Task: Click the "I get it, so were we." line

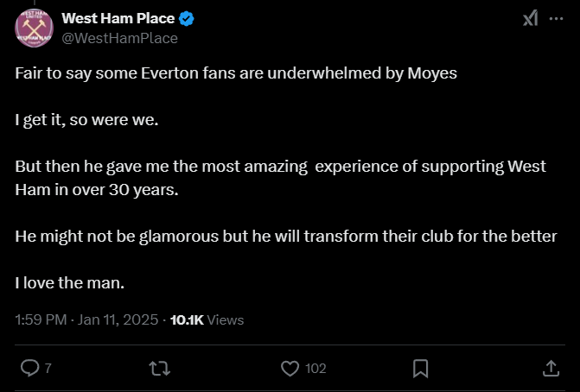Action: 86,120
